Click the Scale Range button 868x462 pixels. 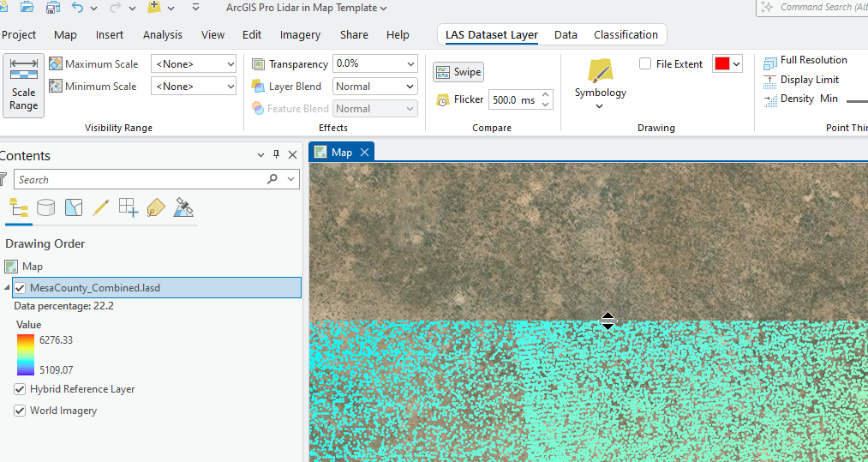[24, 86]
